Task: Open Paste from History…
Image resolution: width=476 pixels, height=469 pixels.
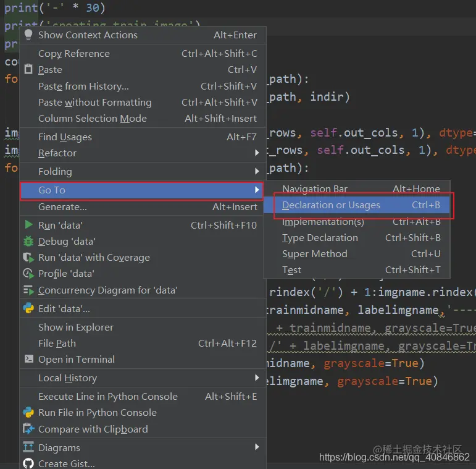Action: click(x=143, y=87)
